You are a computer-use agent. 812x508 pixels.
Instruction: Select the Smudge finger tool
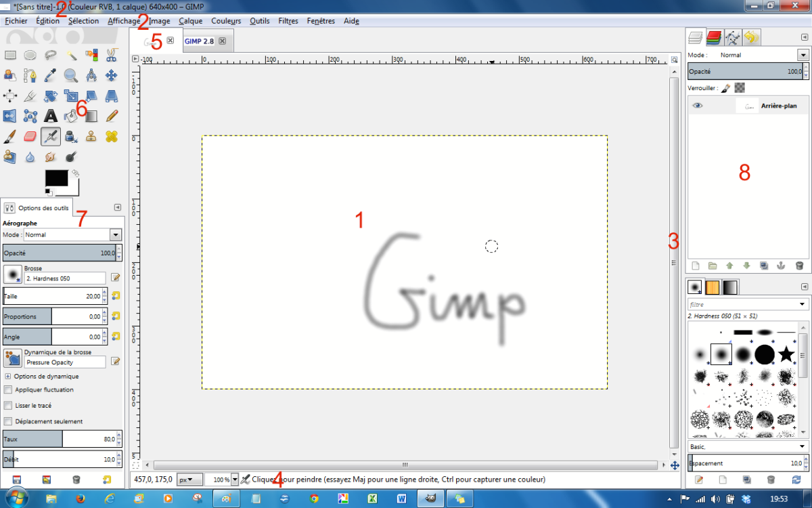[x=51, y=156]
